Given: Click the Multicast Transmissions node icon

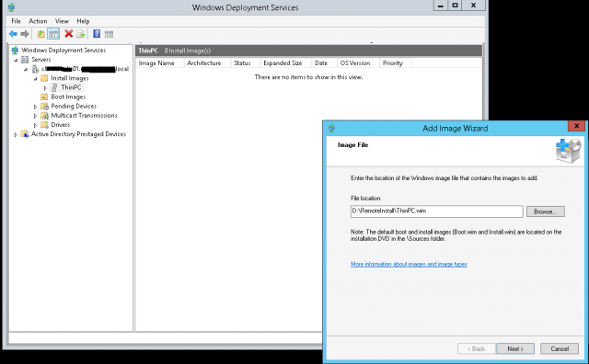Looking at the screenshot, I should (x=45, y=116).
